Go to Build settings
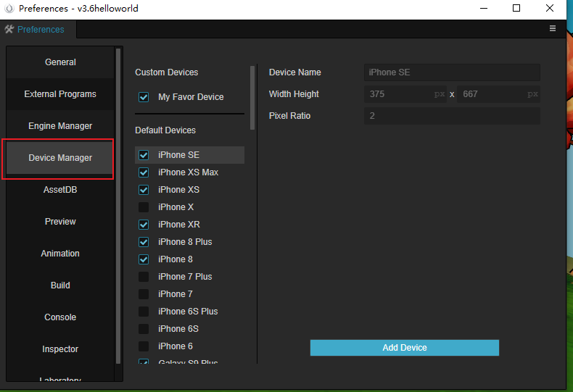 (x=60, y=285)
